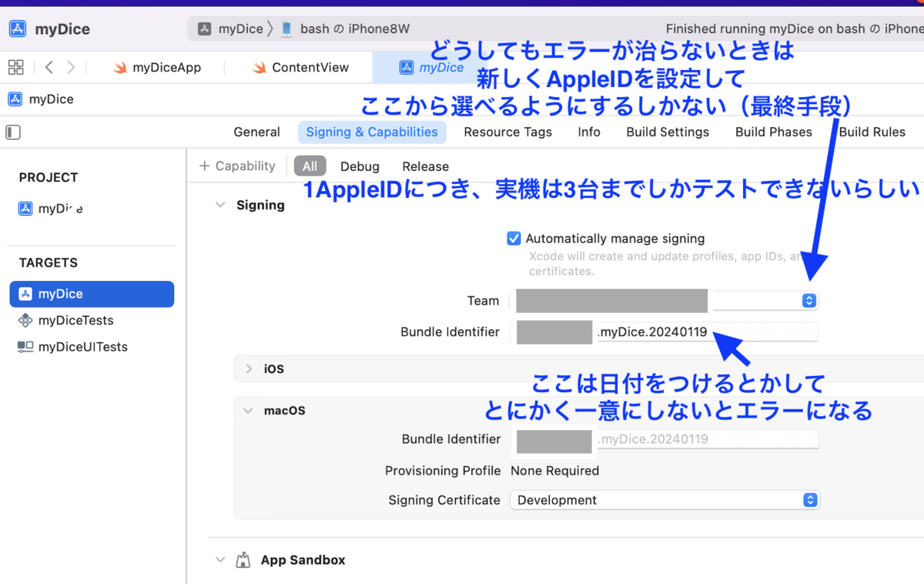Select the All configuration filter
The width and height of the screenshot is (924, 584).
pyautogui.click(x=310, y=166)
